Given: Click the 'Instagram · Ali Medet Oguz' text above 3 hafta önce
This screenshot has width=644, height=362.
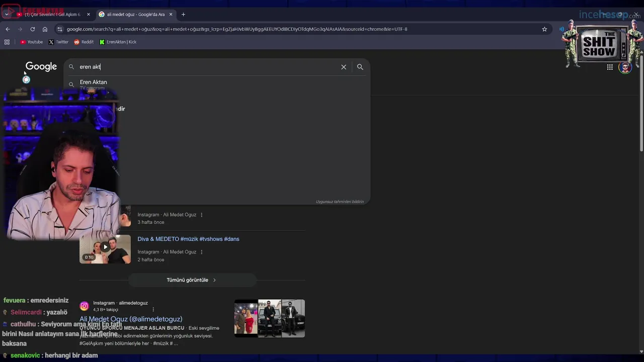Looking at the screenshot, I should (167, 215).
